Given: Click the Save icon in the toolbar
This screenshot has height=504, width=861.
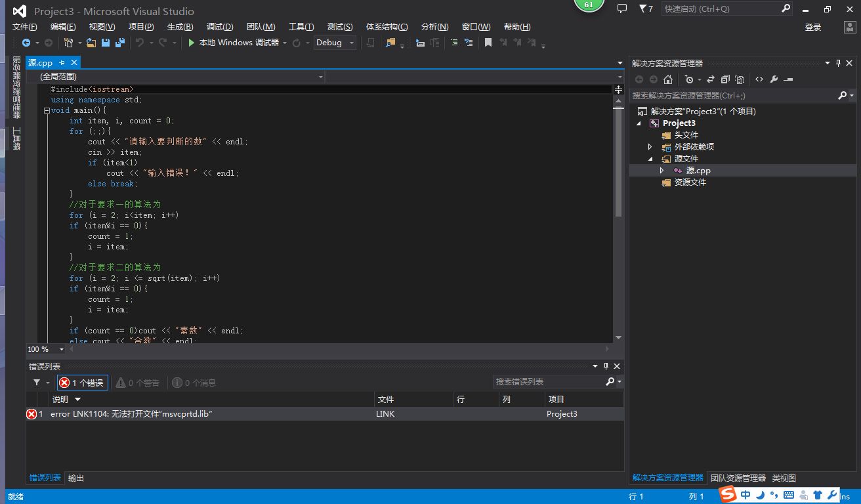Looking at the screenshot, I should tap(104, 41).
